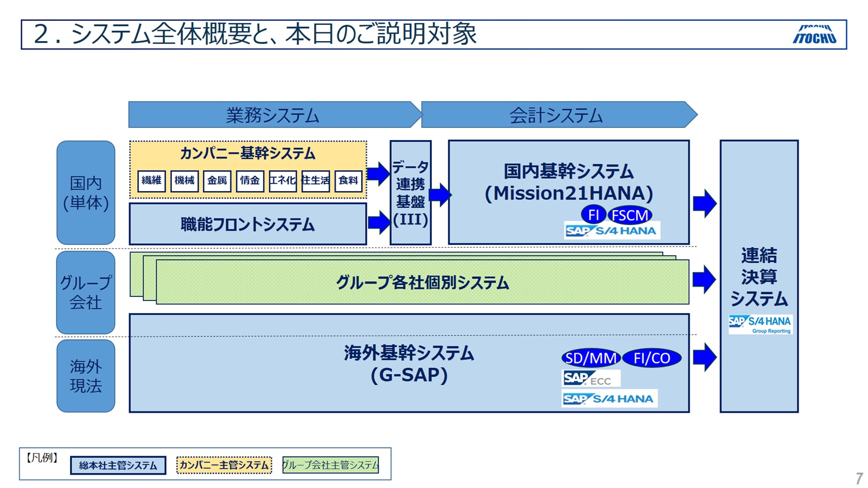868x488 pixels.
Task: Click the SD/MM badge in G-SAP
Action: click(590, 358)
